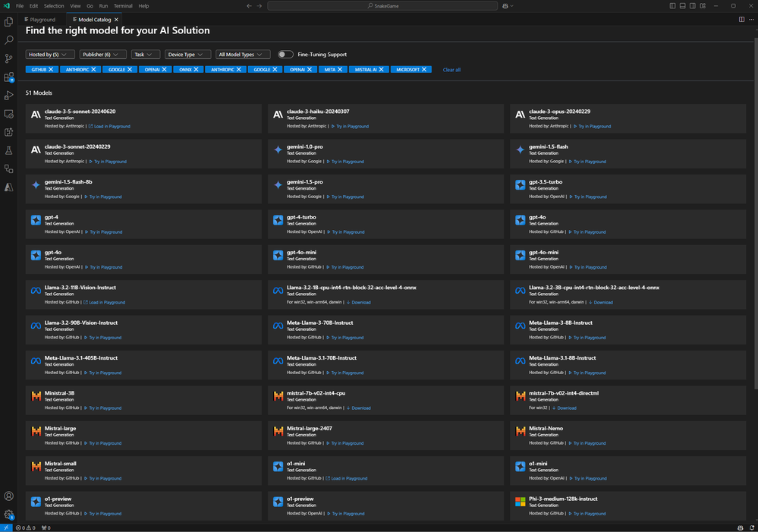
Task: Toggle the bottom panel layout button
Action: click(682, 6)
